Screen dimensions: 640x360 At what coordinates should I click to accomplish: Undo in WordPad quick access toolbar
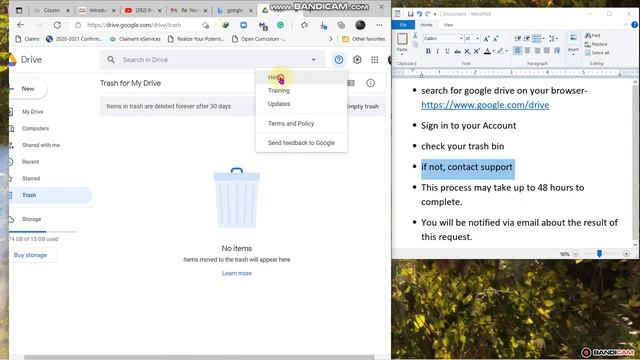coord(419,14)
